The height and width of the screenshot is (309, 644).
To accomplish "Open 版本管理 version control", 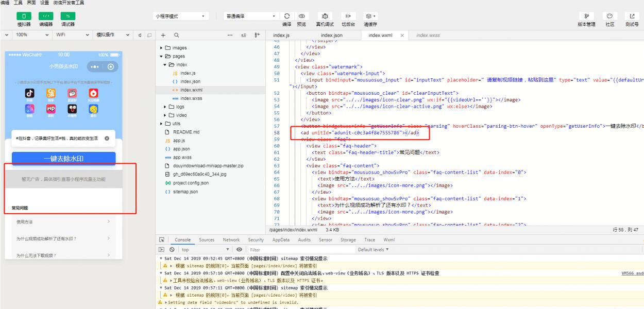I will click(587, 16).
